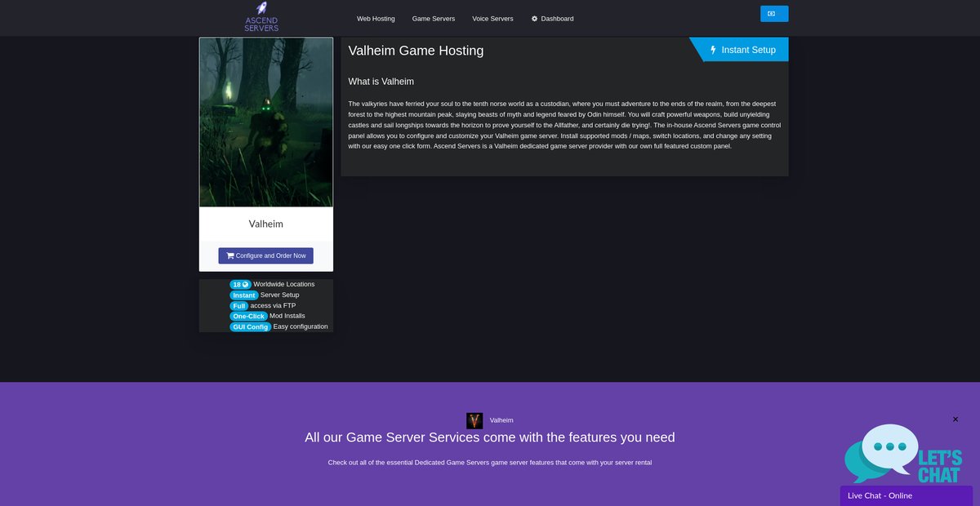
Task: Close the Let's Chat bubble
Action: (955, 419)
